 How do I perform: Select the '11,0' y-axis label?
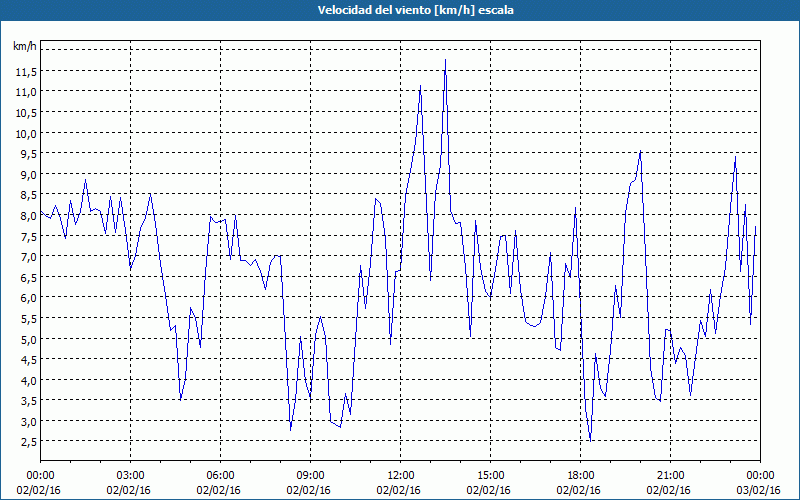(x=26, y=92)
